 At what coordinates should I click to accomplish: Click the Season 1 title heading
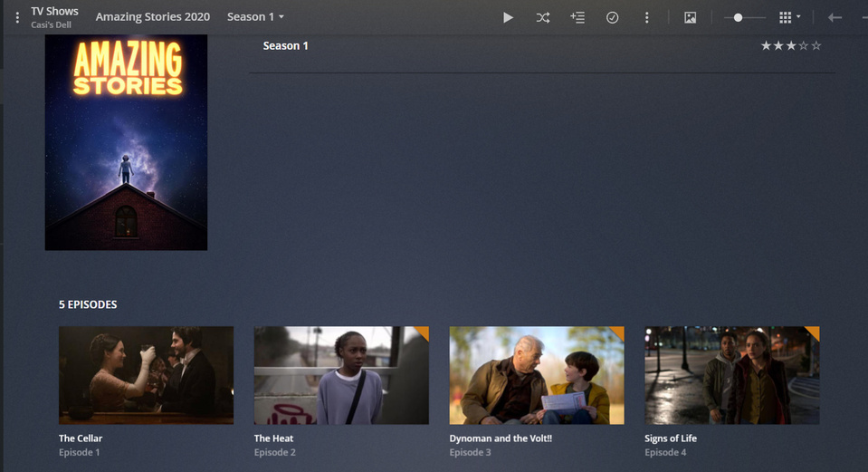click(286, 46)
